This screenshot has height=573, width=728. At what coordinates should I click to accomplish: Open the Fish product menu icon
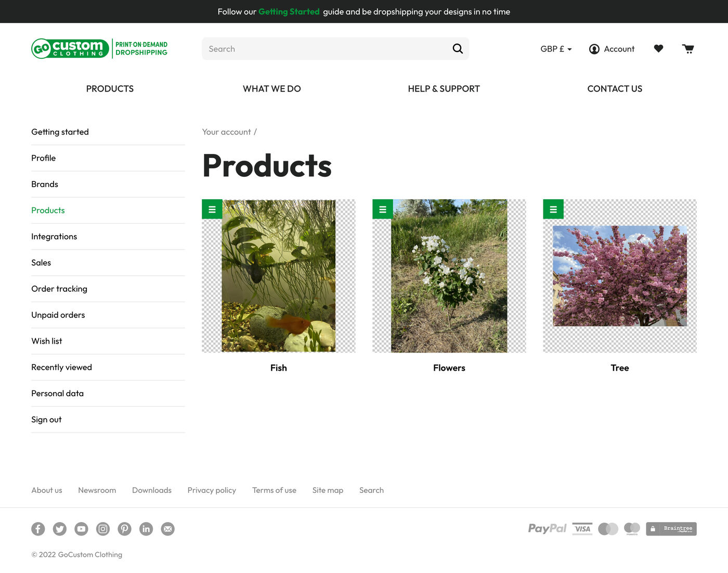pos(212,210)
